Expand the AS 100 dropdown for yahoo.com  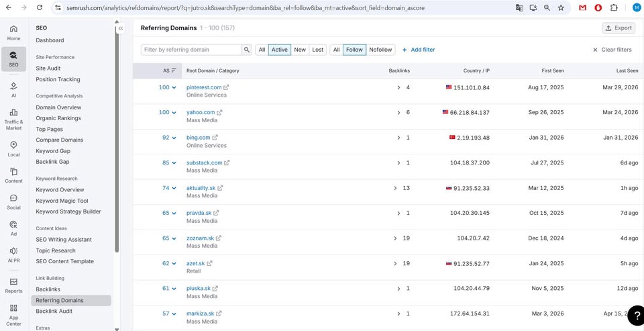tap(168, 113)
